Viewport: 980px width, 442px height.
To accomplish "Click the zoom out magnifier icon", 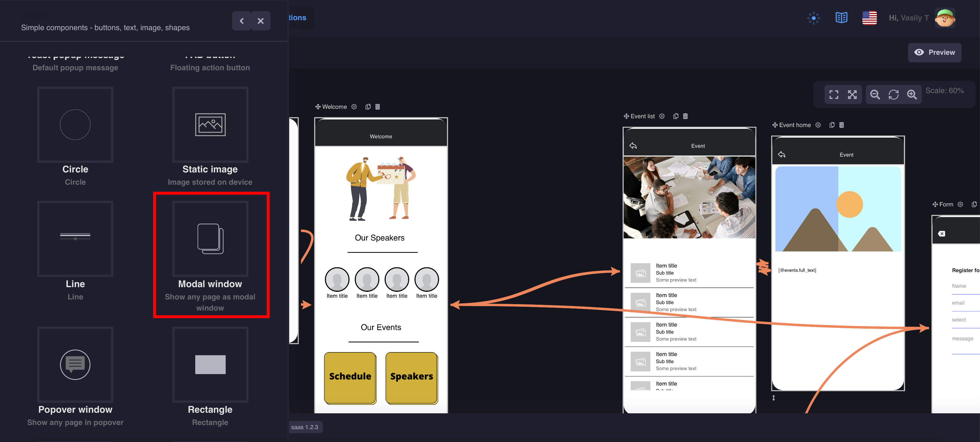I will [875, 95].
